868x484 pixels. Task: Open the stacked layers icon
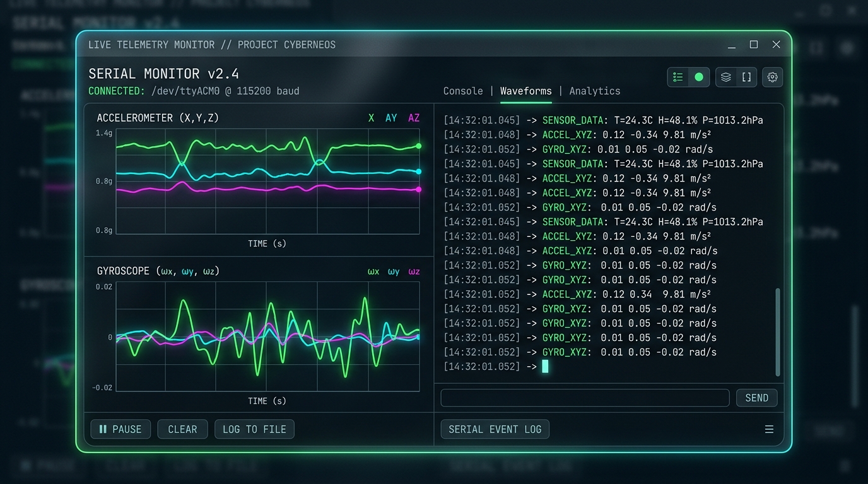726,77
